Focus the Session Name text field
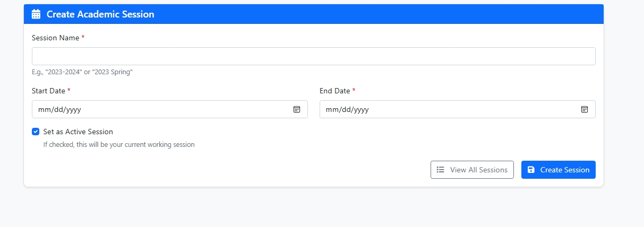 point(313,56)
